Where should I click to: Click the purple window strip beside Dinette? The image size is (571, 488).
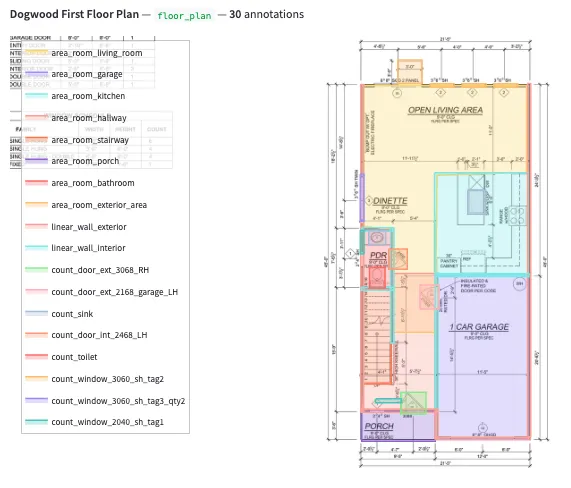362,198
